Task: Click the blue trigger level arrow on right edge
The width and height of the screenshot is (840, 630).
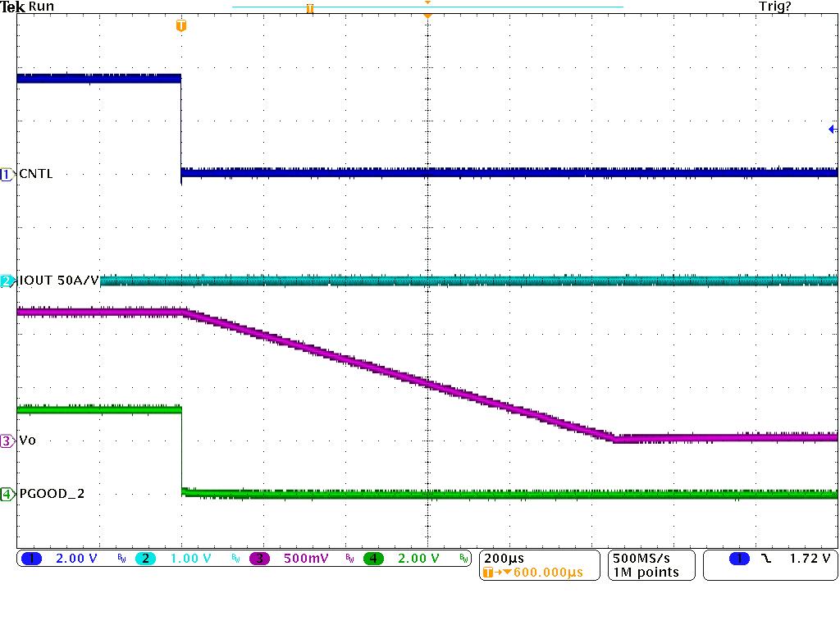Action: tap(832, 130)
